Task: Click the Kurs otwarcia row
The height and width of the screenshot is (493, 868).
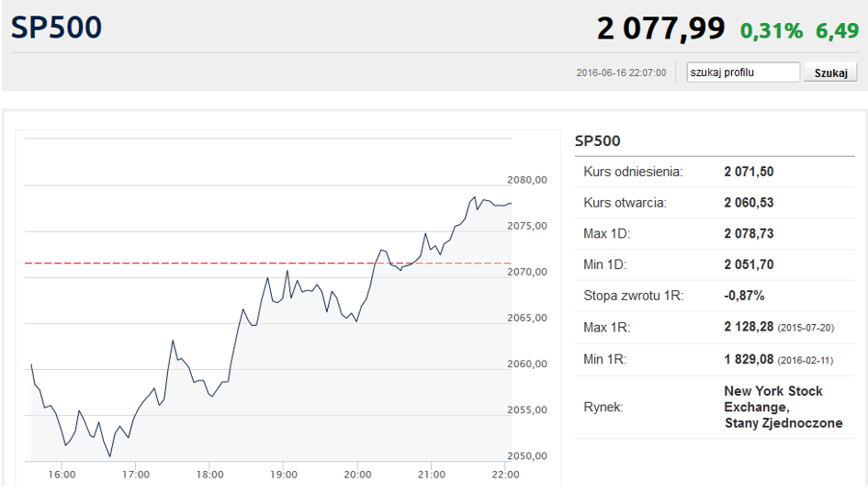Action: coord(715,203)
